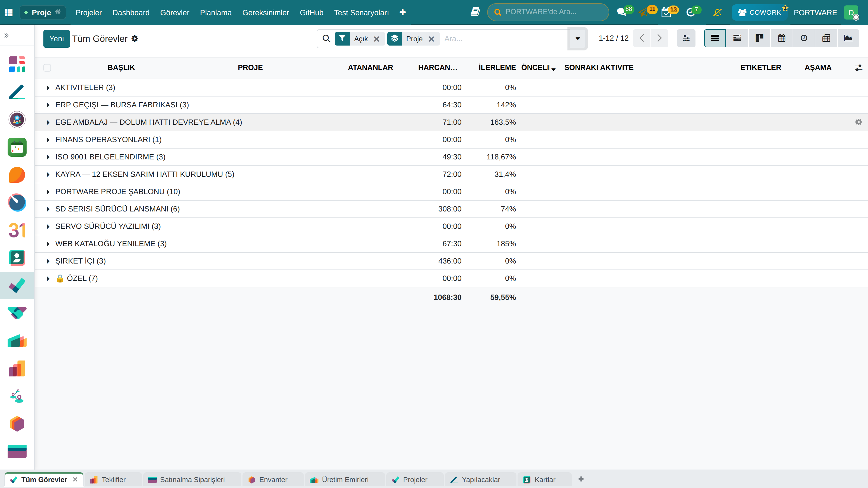Open the search options dropdown arrow
Image resolution: width=868 pixels, height=488 pixels.
click(x=577, y=39)
